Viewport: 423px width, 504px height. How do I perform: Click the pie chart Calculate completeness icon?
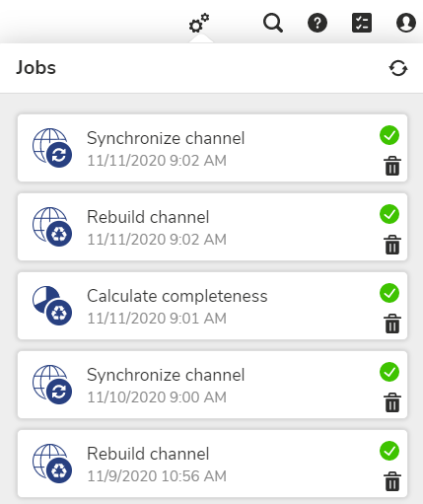point(52,306)
